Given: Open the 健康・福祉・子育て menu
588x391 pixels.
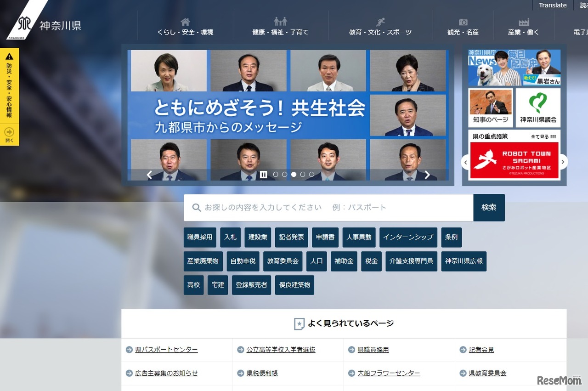Looking at the screenshot, I should click(x=281, y=27).
